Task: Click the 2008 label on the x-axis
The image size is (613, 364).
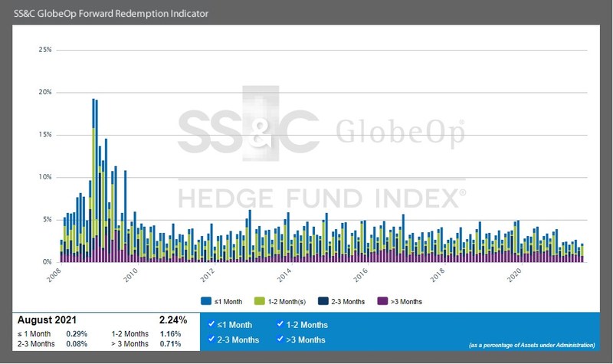Action: 52,274
